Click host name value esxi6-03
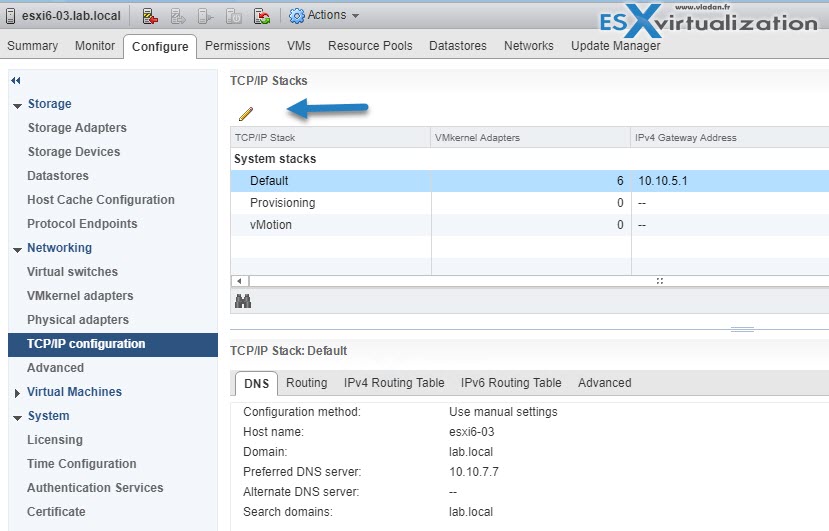Image resolution: width=829 pixels, height=531 pixels. (472, 432)
